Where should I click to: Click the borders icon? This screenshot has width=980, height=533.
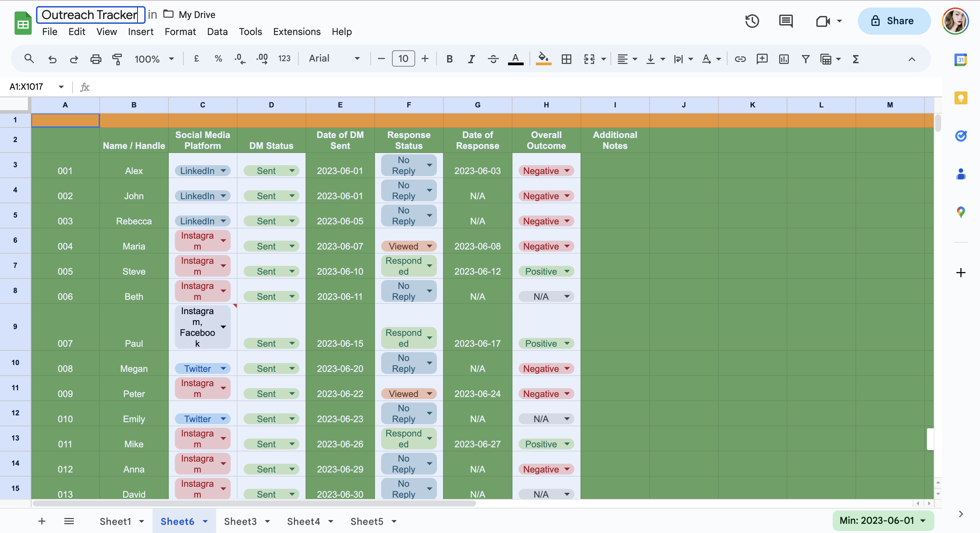point(567,59)
